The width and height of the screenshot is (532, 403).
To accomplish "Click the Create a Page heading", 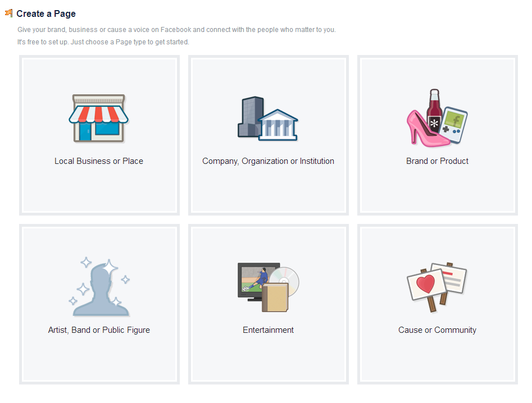I will 46,13.
